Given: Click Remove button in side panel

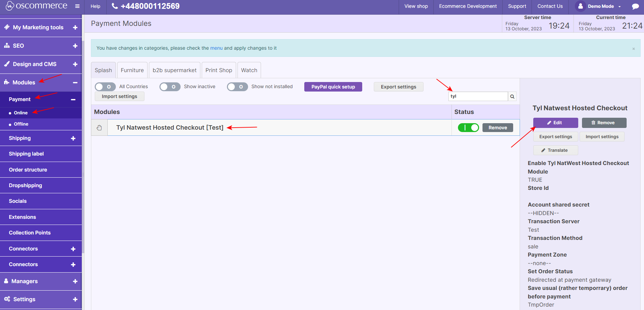Looking at the screenshot, I should coord(604,123).
